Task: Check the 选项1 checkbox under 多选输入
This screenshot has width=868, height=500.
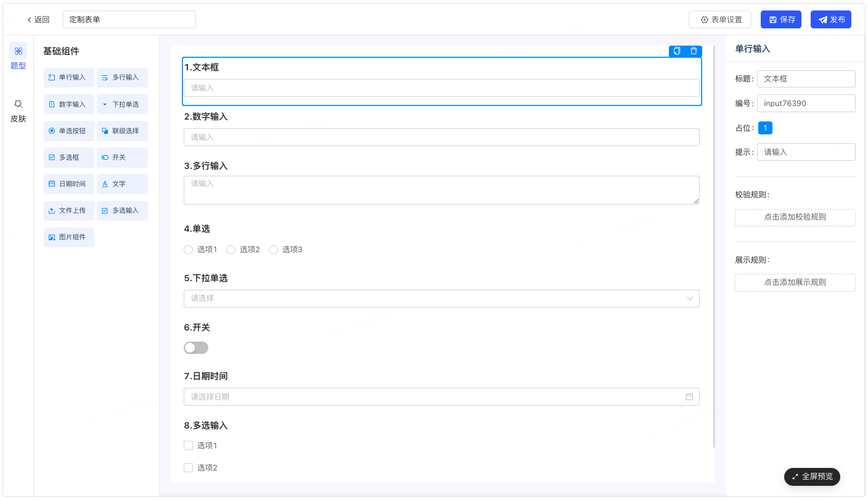Action: (189, 446)
